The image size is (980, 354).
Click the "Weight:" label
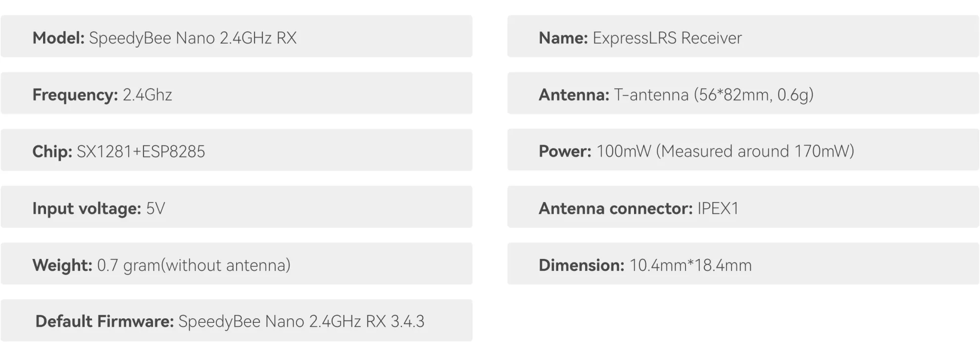62,265
